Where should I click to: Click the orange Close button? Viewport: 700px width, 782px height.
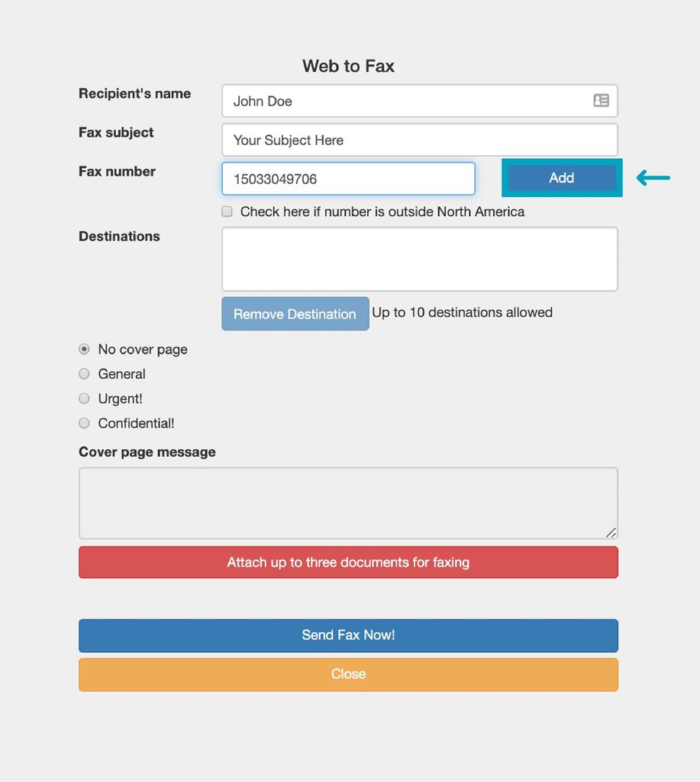[x=348, y=674]
